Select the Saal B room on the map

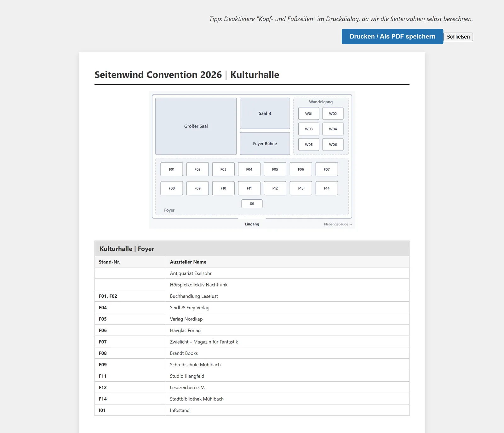coord(265,113)
